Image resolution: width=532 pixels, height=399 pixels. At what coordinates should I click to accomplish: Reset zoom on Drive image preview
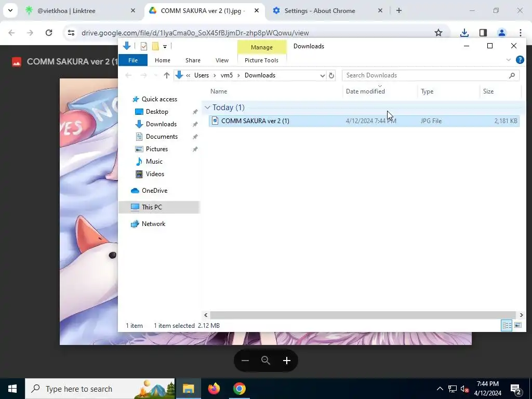coord(265,361)
